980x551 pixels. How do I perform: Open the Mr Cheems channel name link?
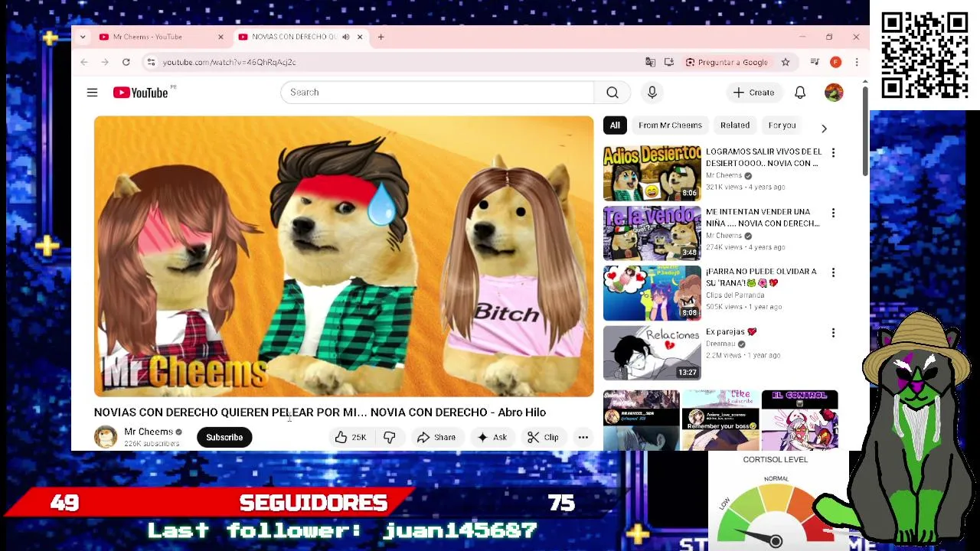click(x=149, y=432)
